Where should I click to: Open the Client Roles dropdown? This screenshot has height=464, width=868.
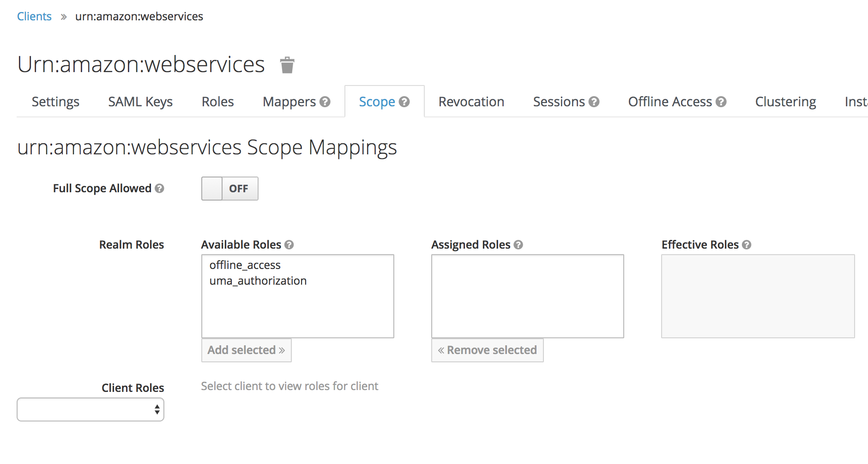(x=90, y=409)
